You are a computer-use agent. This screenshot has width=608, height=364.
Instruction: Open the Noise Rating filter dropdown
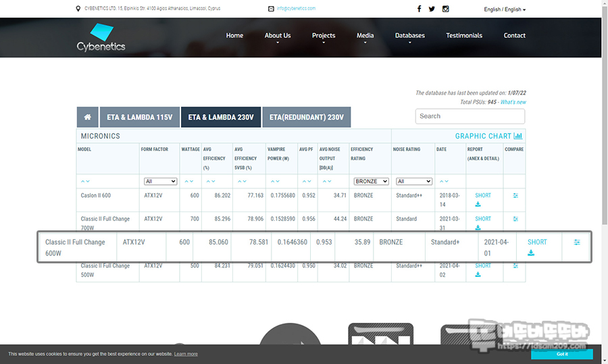pyautogui.click(x=413, y=182)
